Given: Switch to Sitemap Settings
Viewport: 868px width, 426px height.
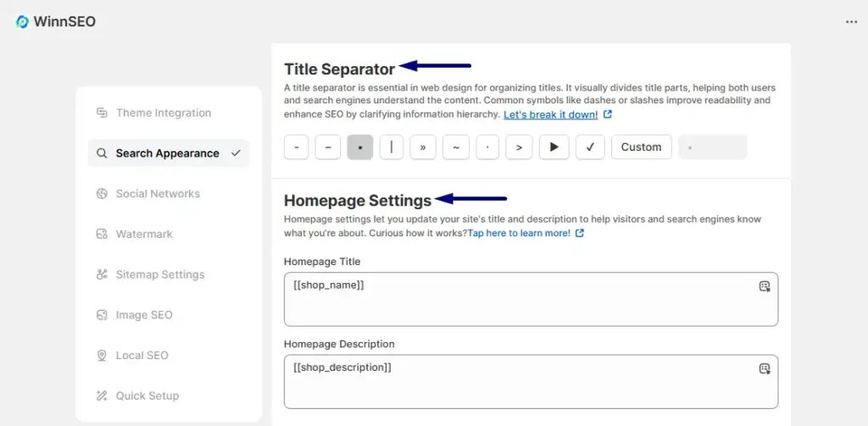Looking at the screenshot, I should 169,274.
